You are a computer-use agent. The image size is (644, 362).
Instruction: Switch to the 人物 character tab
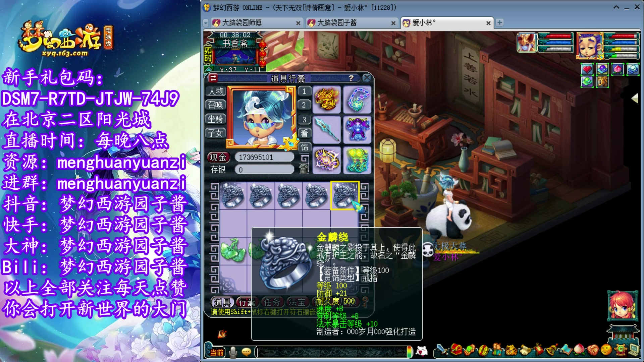(x=216, y=91)
